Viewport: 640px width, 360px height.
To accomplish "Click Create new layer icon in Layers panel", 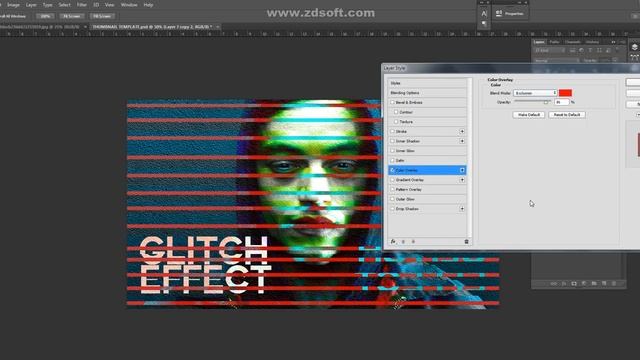I will click(604, 283).
